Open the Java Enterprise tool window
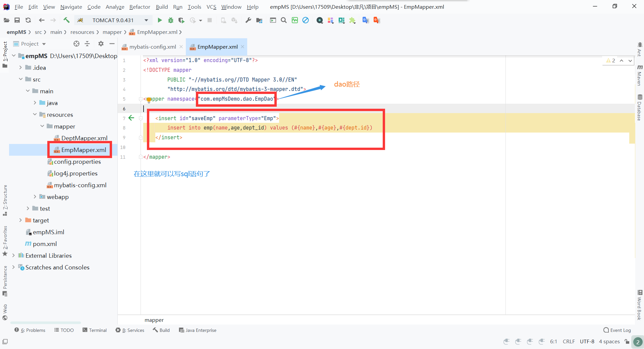This screenshot has height=349, width=644. (198, 330)
